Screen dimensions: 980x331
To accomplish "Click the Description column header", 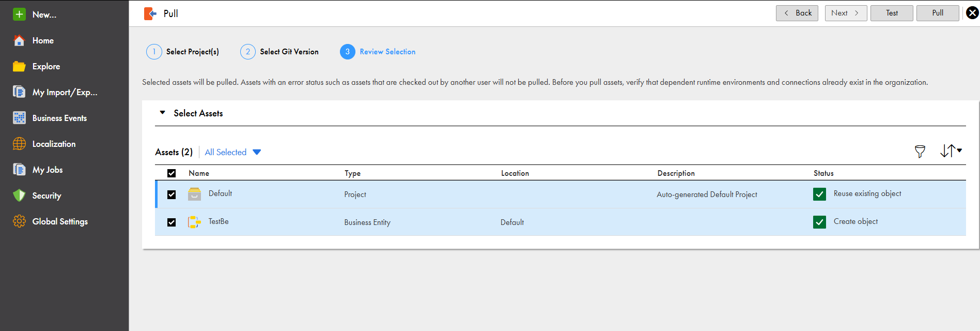I will (676, 173).
